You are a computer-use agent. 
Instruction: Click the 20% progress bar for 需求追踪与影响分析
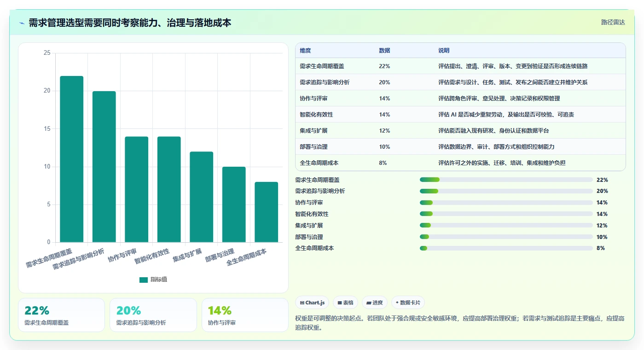[x=506, y=191]
